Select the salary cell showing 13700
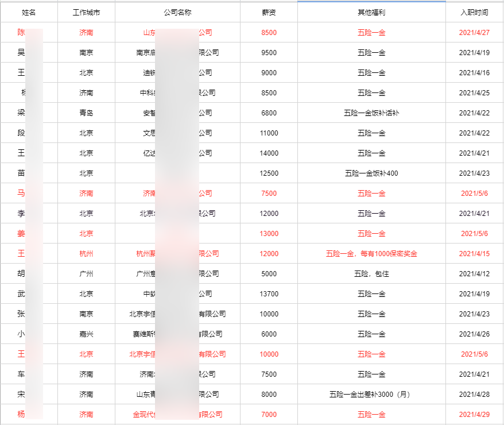The image size is (504, 425). [269, 294]
